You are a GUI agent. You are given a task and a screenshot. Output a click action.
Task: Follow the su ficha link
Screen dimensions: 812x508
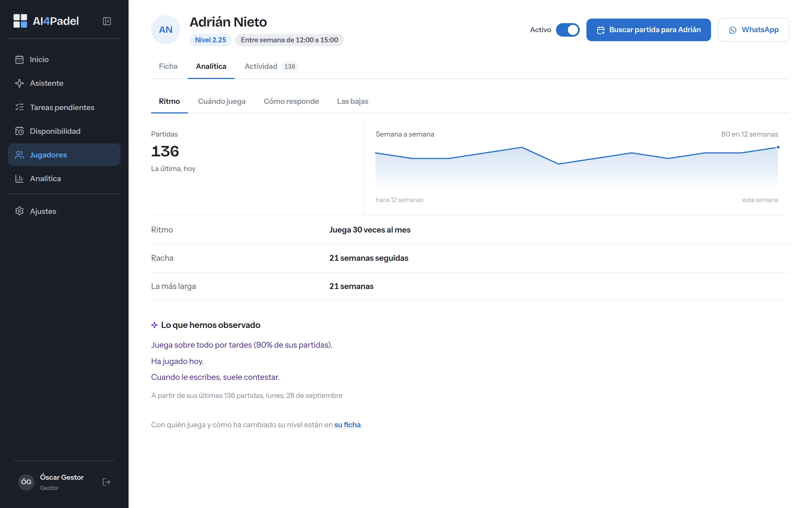tap(347, 425)
